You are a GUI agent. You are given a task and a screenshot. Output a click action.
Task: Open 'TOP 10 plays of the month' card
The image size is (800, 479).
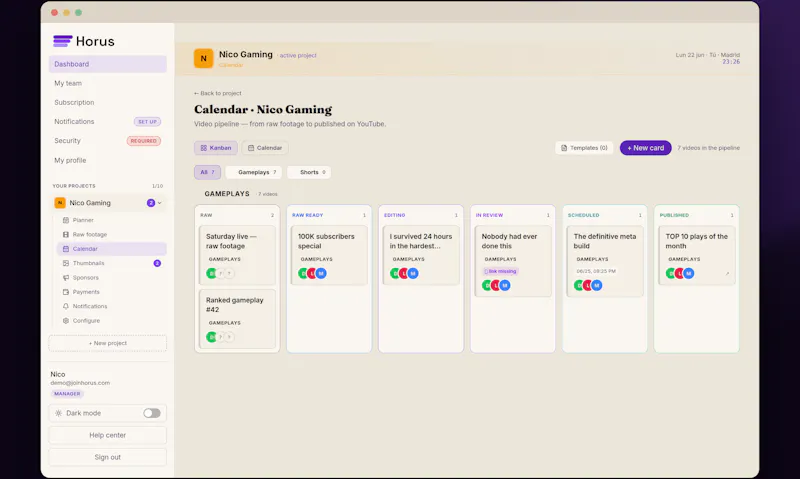(x=696, y=255)
